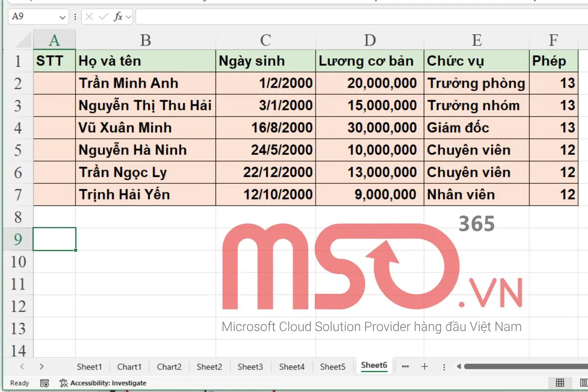Viewport: 588px width, 392px height.
Task: Click inside the formula bar input
Action: [x=294, y=16]
